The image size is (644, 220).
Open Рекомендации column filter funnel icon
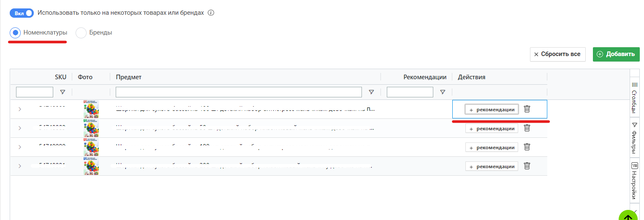[x=443, y=92]
